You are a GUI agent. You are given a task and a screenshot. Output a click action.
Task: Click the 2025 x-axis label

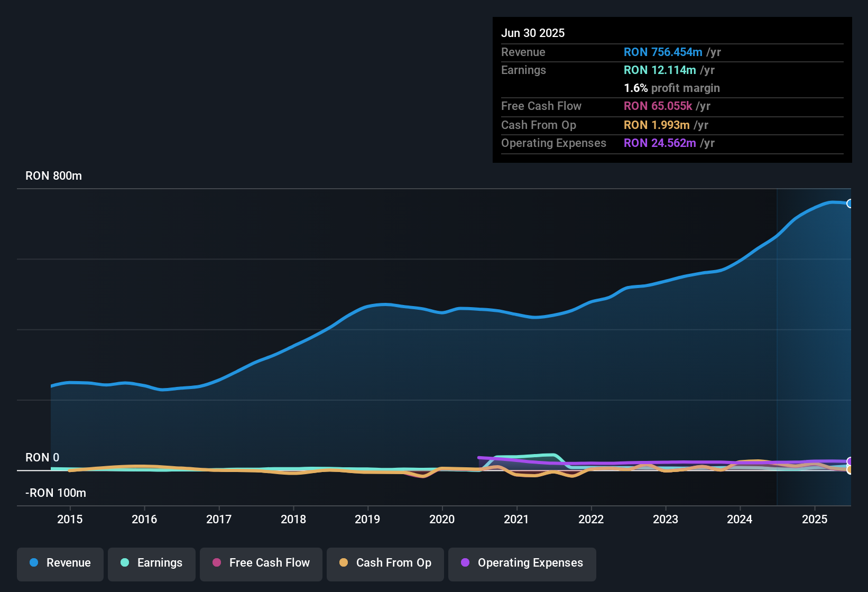(815, 519)
